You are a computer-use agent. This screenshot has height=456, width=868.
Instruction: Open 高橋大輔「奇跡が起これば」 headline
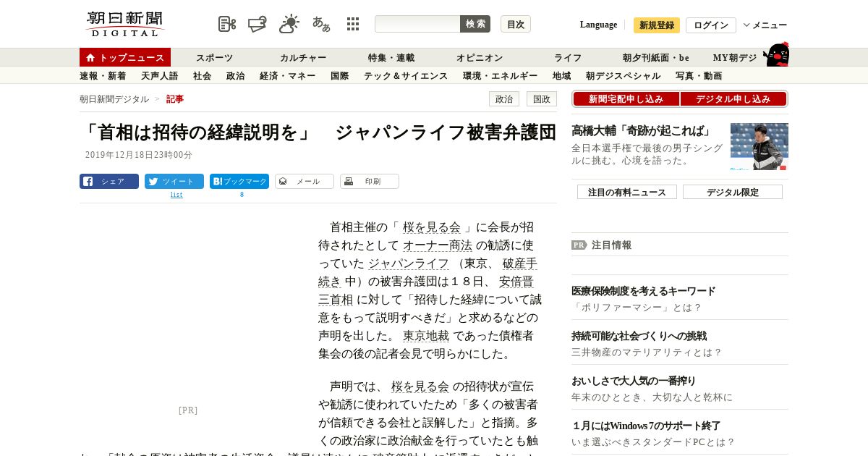tap(642, 131)
